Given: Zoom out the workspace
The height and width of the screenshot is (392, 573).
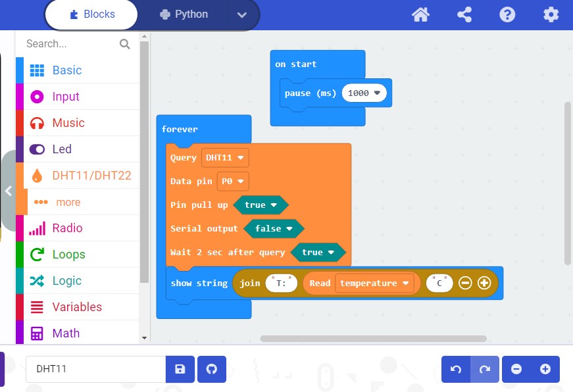Looking at the screenshot, I should 516,369.
